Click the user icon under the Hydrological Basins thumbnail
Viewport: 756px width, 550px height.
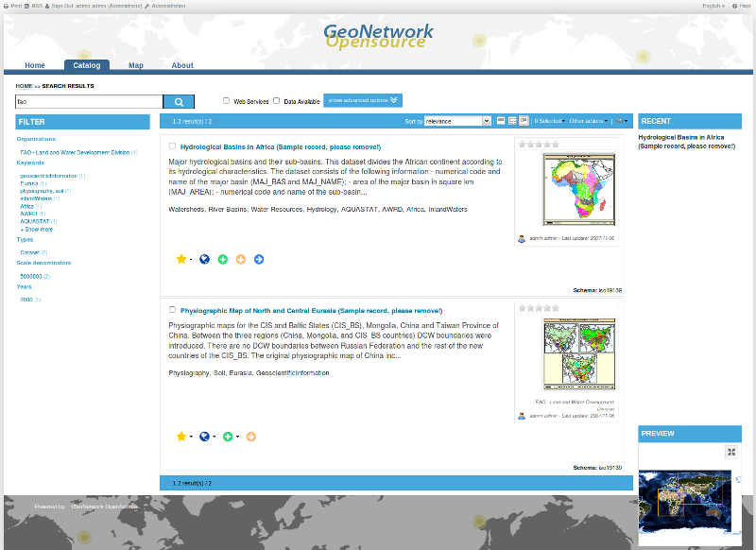(x=522, y=238)
